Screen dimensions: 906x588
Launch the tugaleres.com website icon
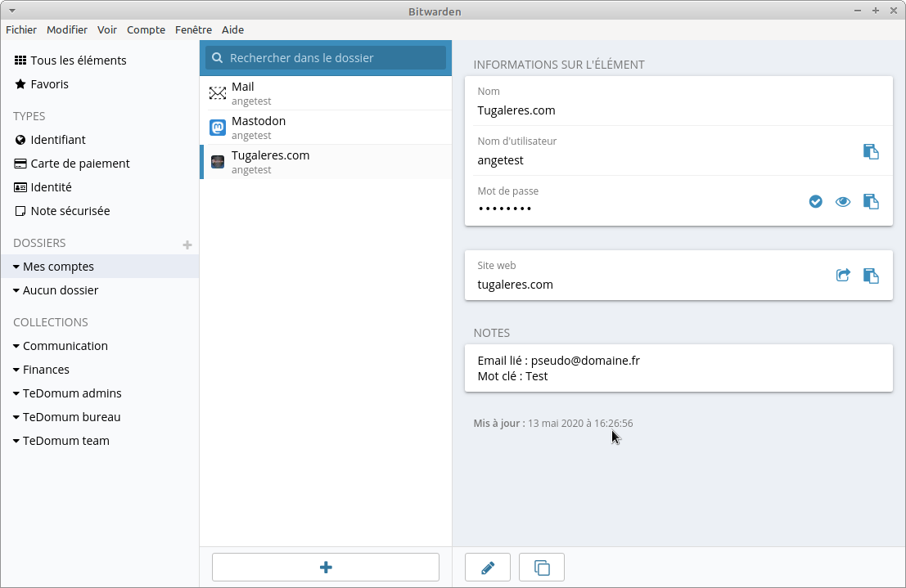[842, 276]
